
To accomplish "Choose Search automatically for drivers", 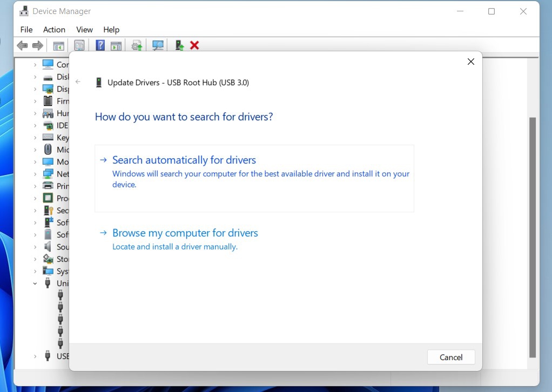I will pos(254,178).
